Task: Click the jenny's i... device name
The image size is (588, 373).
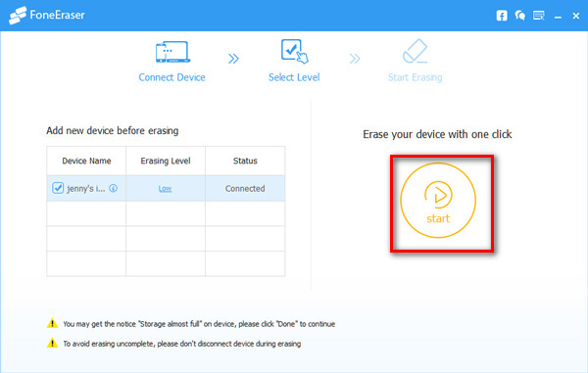Action: tap(86, 188)
